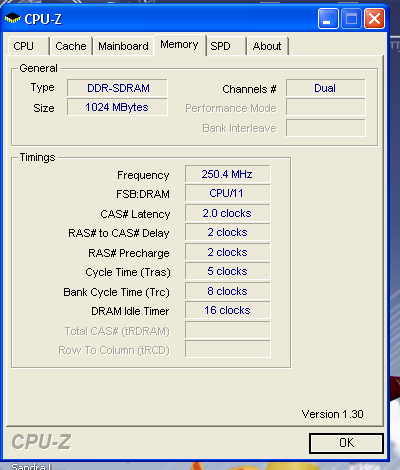Click the RAS# to CAS# Delay value
The image size is (400, 470).
[x=228, y=232]
